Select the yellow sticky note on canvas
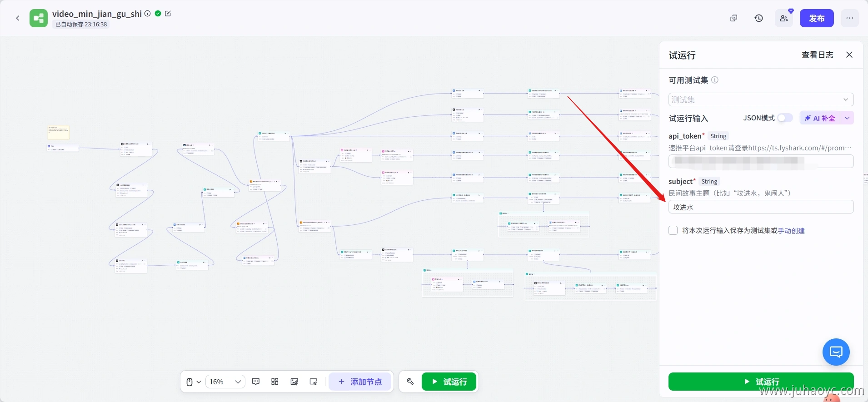Viewport: 868px width, 402px height. coord(59,133)
